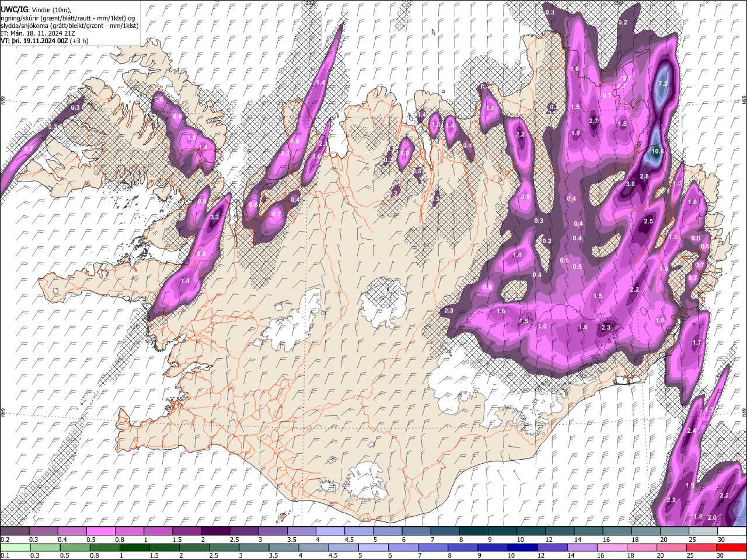Select the "3.0" value on the map

[630, 184]
